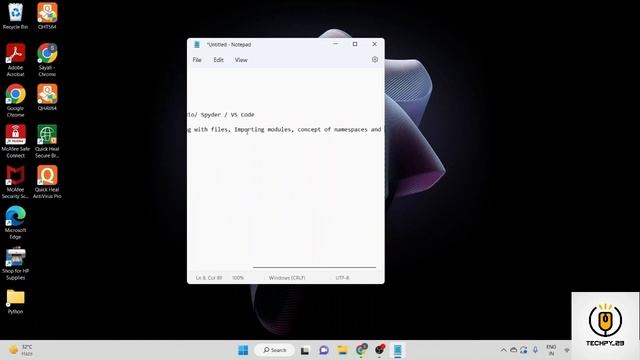Show hidden system tray icons

pos(503,350)
